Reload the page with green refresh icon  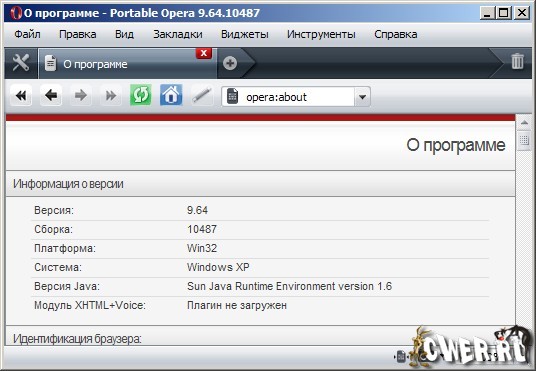(x=140, y=95)
